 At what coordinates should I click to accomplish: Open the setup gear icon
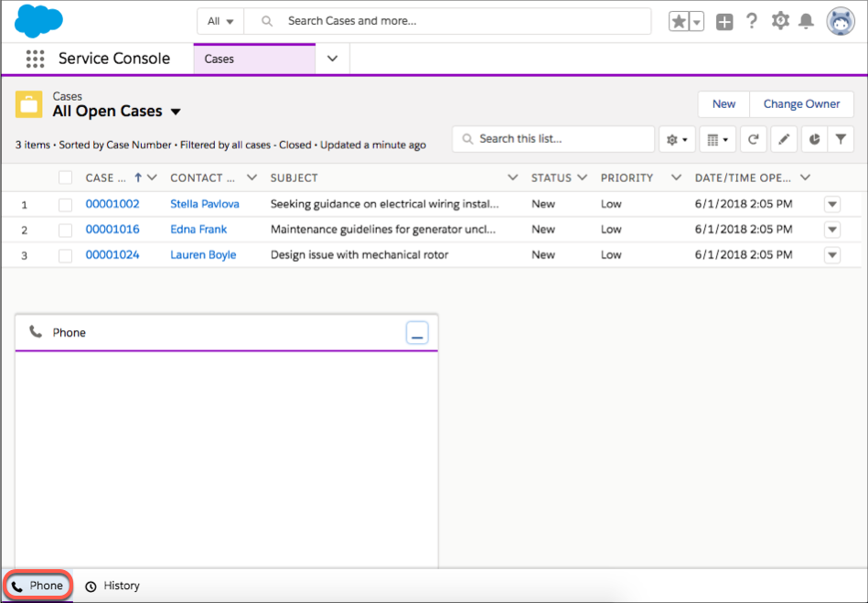780,21
